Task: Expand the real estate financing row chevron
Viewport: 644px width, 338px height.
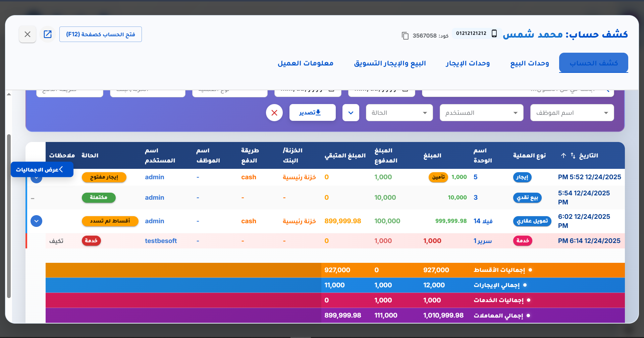Action: point(36,221)
